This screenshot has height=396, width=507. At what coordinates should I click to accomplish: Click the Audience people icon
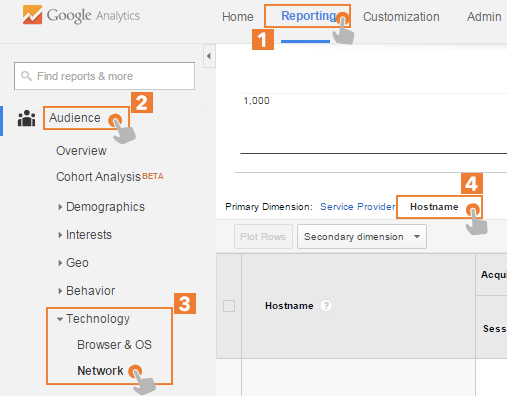tap(27, 118)
